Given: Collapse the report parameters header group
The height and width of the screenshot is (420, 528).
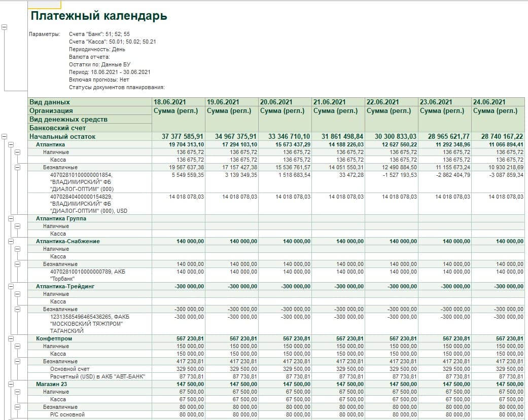Looking at the screenshot, I should pos(5,27).
